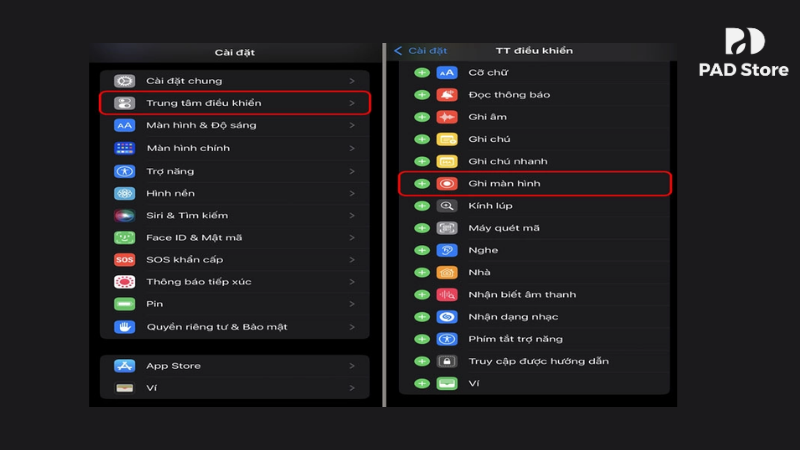Open chevron on Cài đặt chung row

tap(352, 81)
